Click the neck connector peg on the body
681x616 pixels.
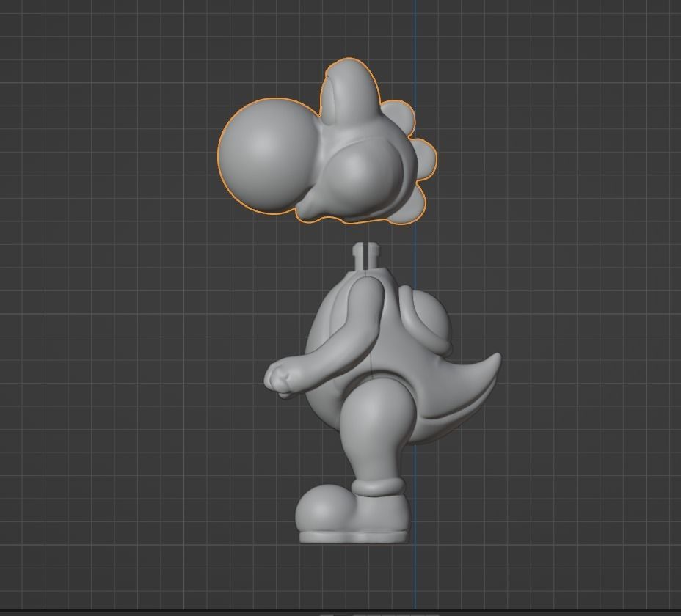[367, 256]
